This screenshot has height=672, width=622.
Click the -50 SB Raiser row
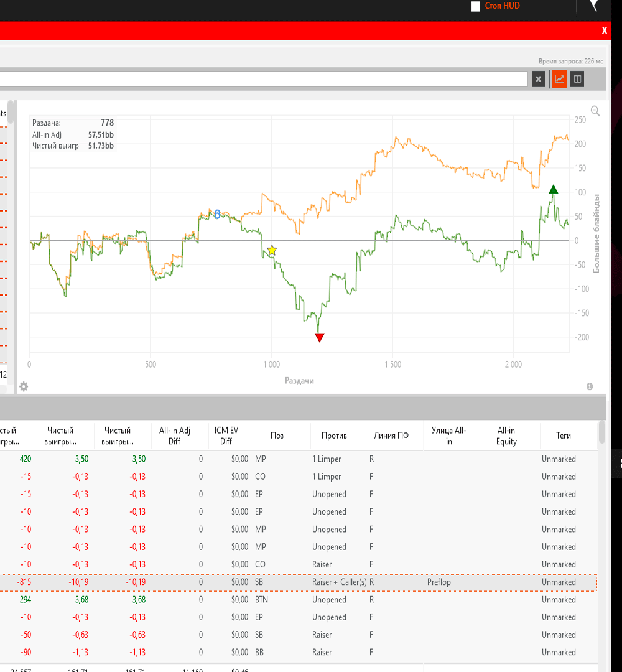[299, 635]
